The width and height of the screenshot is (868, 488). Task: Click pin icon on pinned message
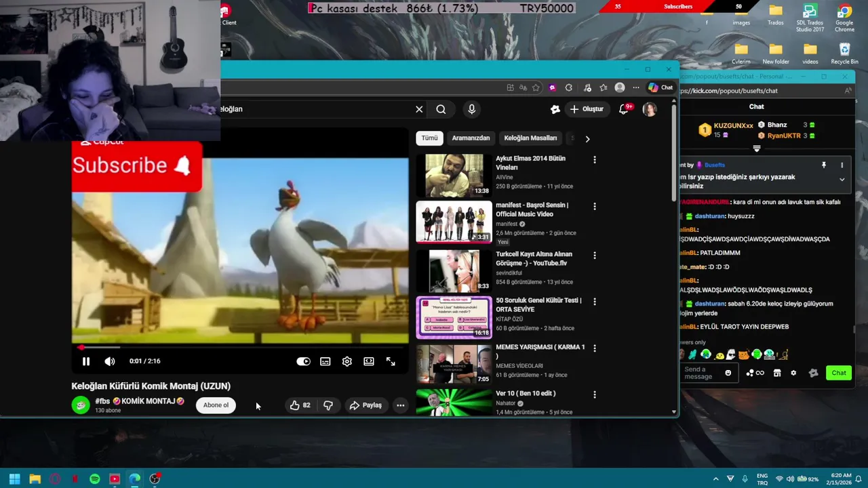click(x=824, y=165)
